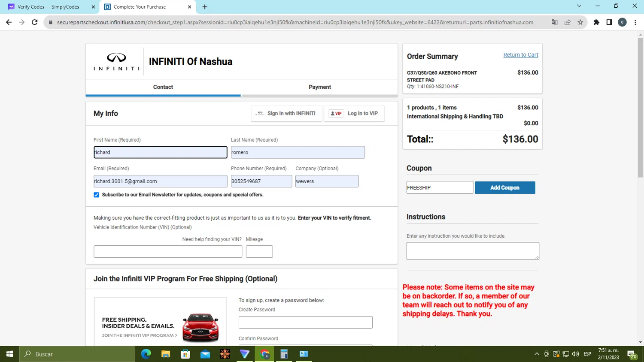Open the translate page icon
644x362 pixels.
[555, 22]
